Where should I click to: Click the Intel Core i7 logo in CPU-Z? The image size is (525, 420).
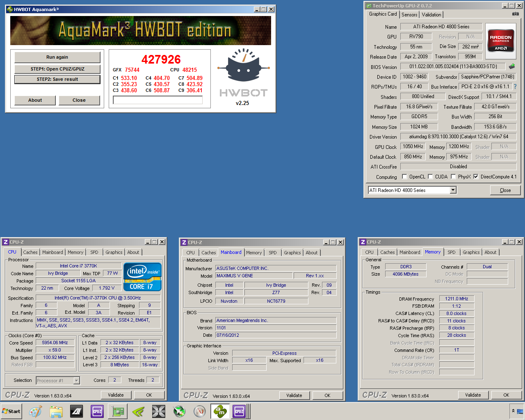click(142, 277)
